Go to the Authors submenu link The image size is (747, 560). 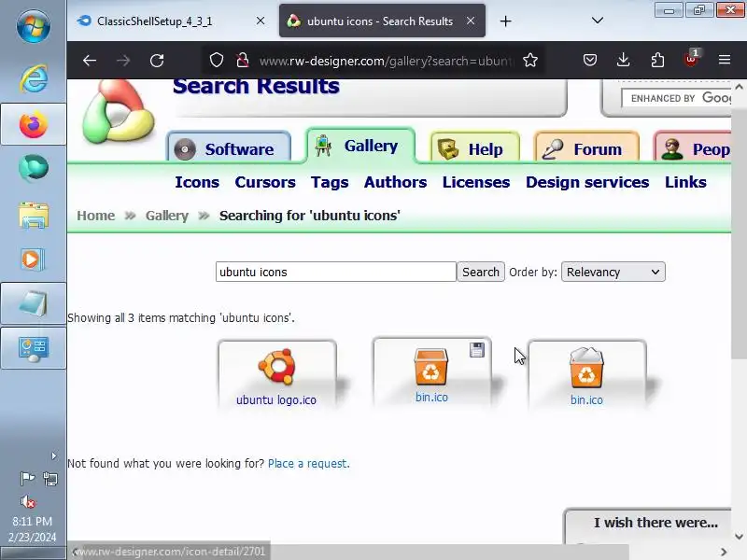coord(395,182)
